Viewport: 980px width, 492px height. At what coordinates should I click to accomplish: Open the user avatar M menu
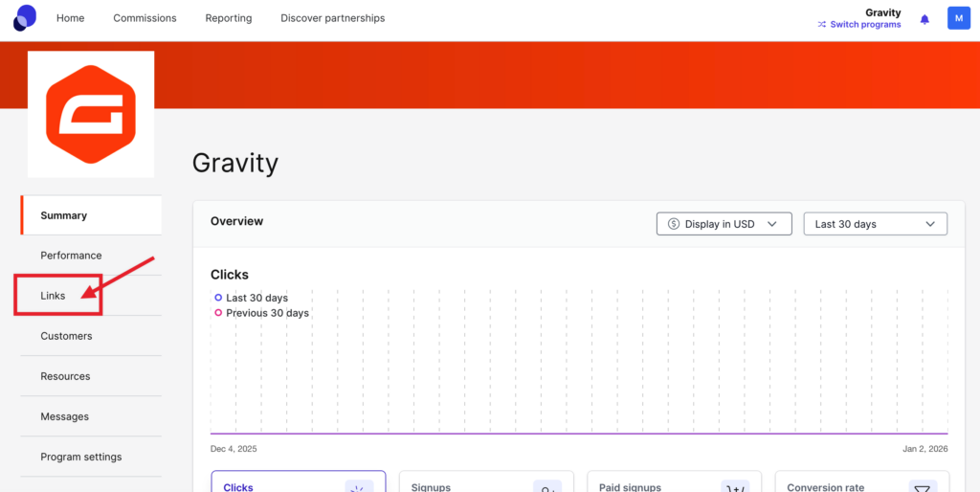tap(958, 18)
